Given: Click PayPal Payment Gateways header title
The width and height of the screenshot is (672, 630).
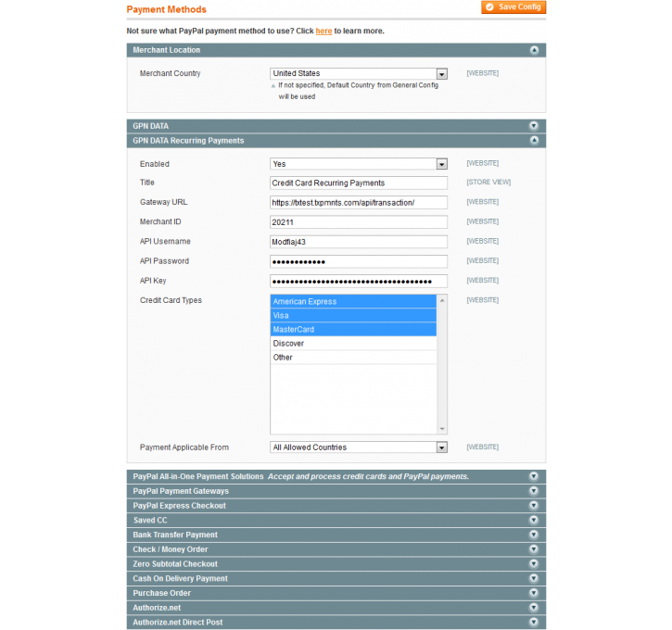Looking at the screenshot, I should [181, 491].
